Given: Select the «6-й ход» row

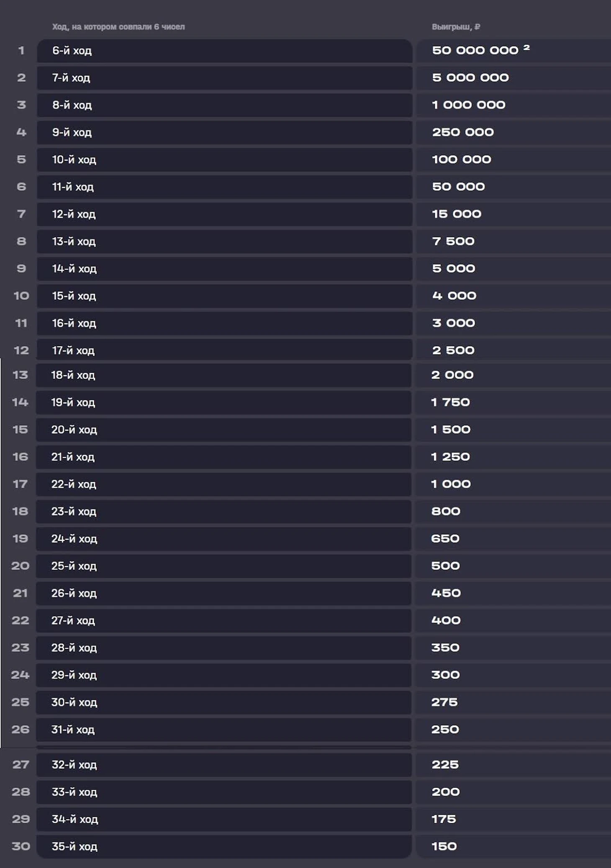Looking at the screenshot, I should coord(224,51).
